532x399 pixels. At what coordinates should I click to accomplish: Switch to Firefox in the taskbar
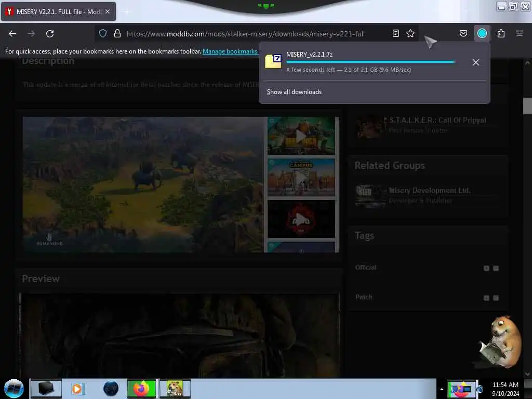click(x=141, y=389)
